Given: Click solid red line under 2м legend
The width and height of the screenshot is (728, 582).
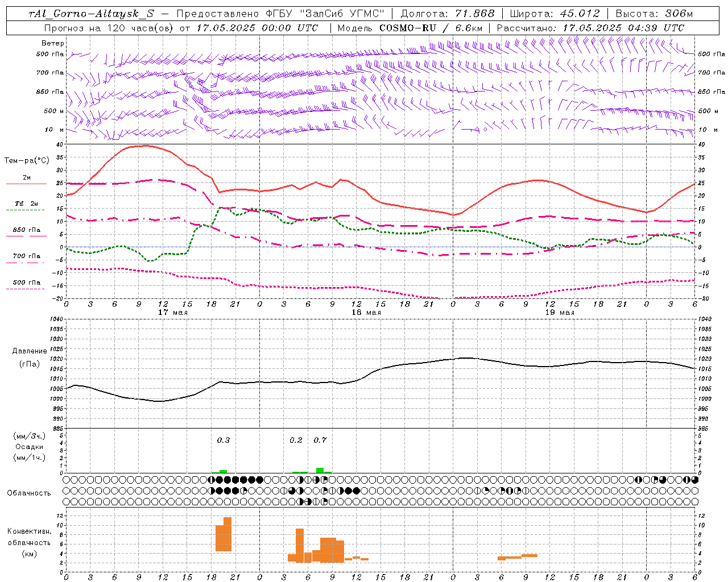Looking at the screenshot, I should (26, 184).
